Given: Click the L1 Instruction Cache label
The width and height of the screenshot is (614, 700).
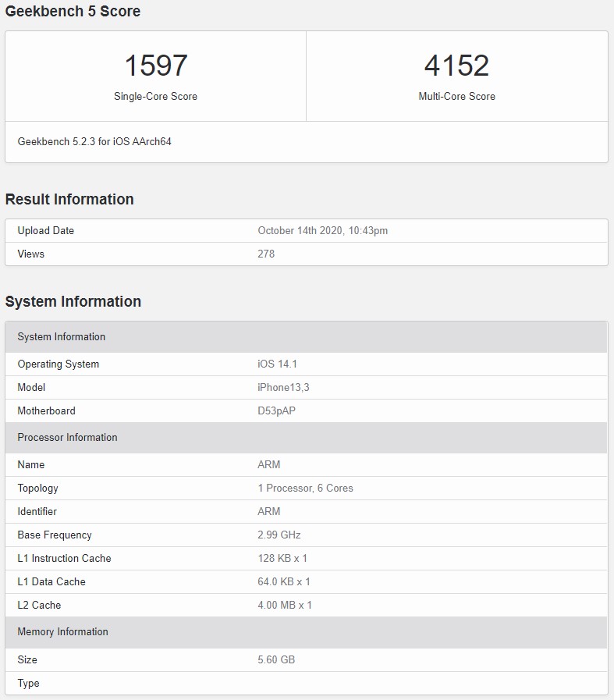Looking at the screenshot, I should (x=64, y=559).
